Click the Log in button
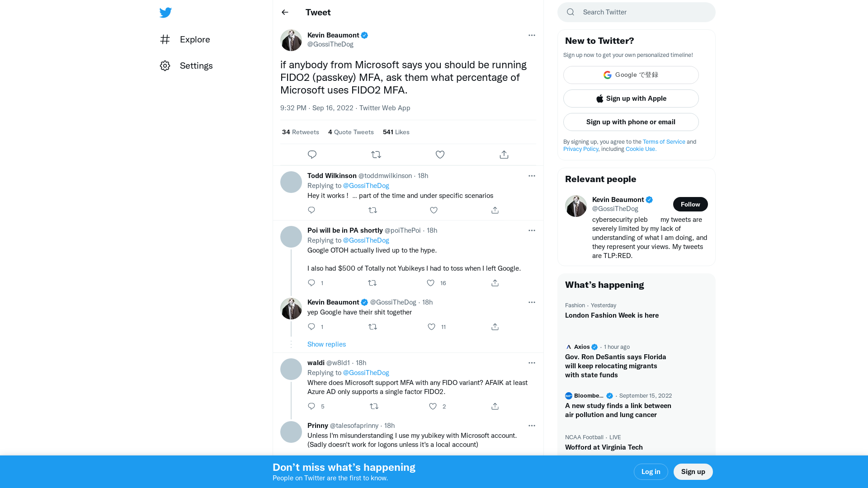Image resolution: width=868 pixels, height=488 pixels. 651,471
